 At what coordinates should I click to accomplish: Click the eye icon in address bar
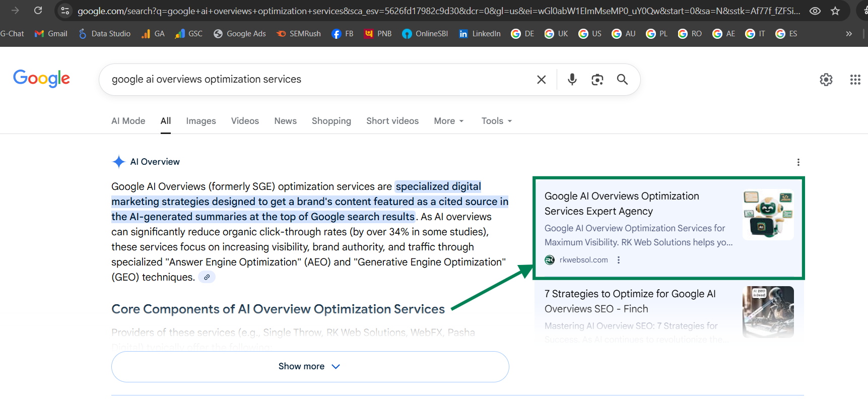[x=815, y=11]
